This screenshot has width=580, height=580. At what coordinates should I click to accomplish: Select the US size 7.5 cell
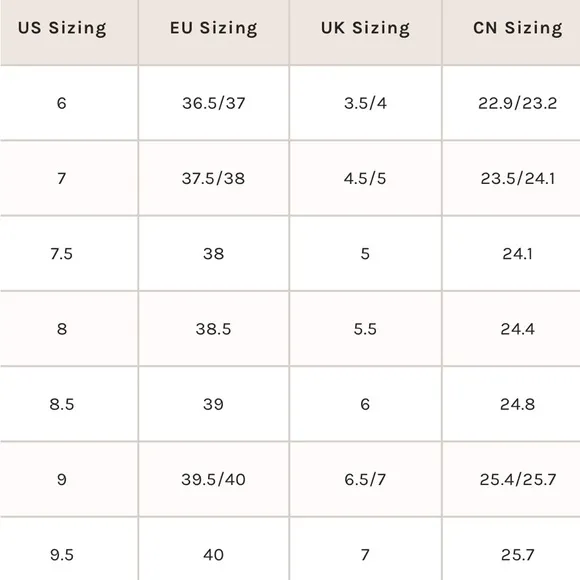[69, 254]
